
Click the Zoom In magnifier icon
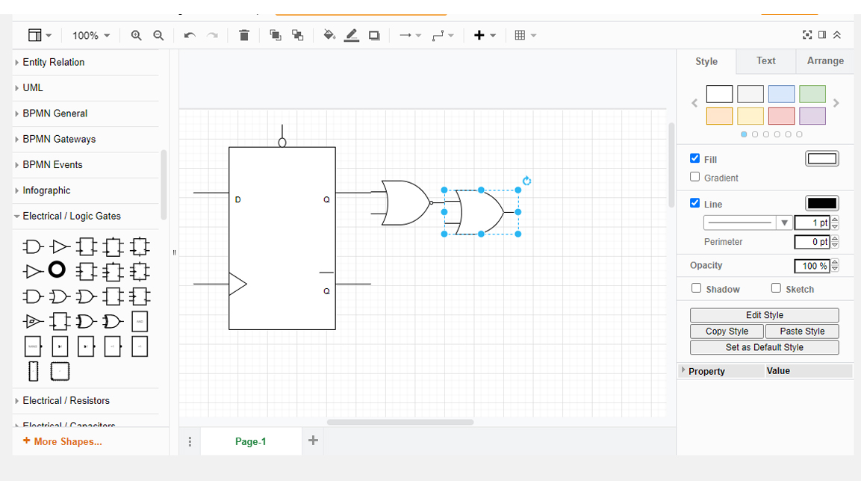136,35
